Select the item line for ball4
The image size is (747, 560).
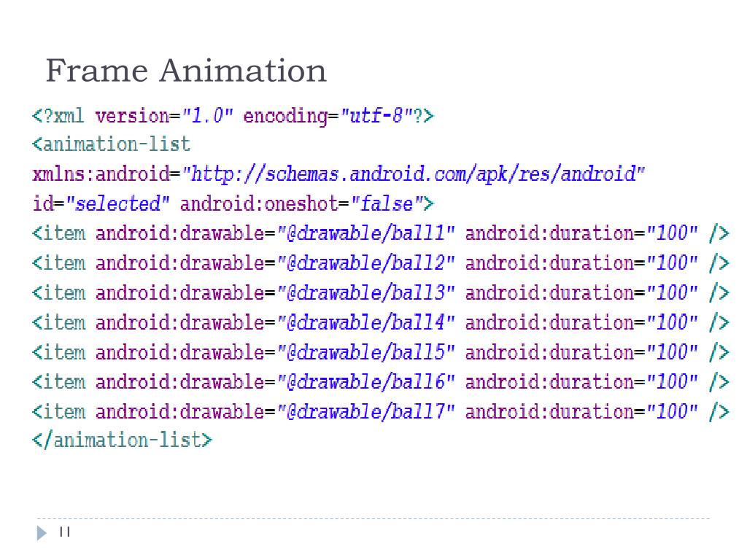[x=381, y=322]
